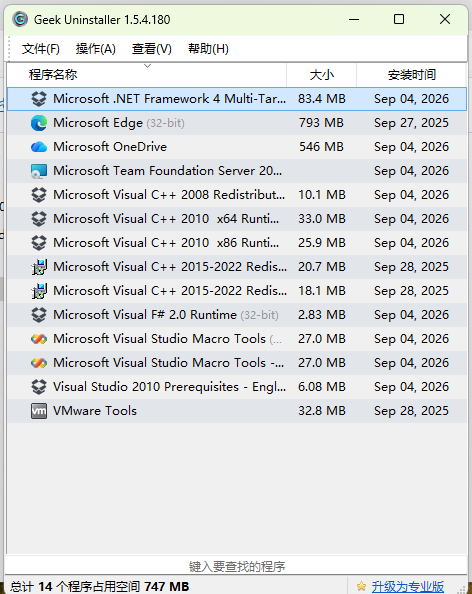Image resolution: width=472 pixels, height=594 pixels.
Task: Open the 帮助(H) menu
Action: click(208, 49)
